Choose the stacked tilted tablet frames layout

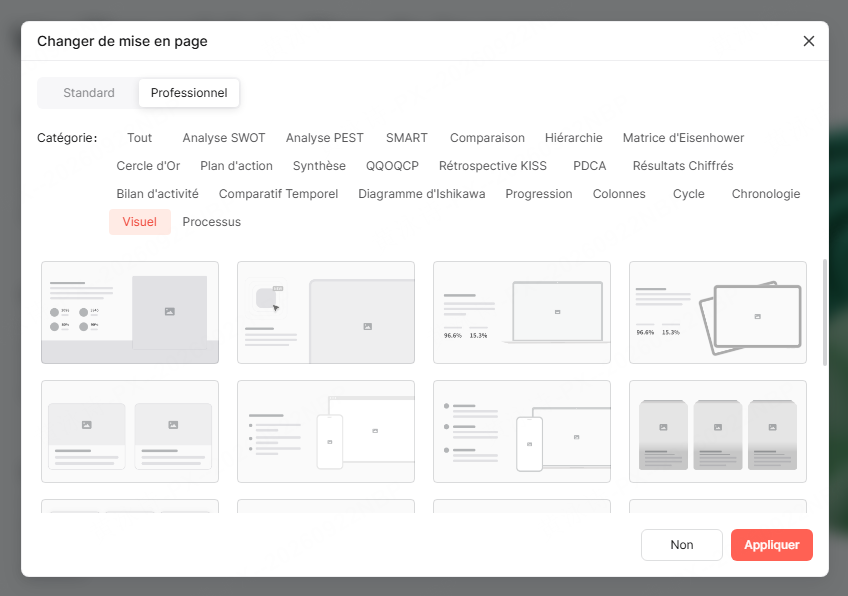coord(718,313)
